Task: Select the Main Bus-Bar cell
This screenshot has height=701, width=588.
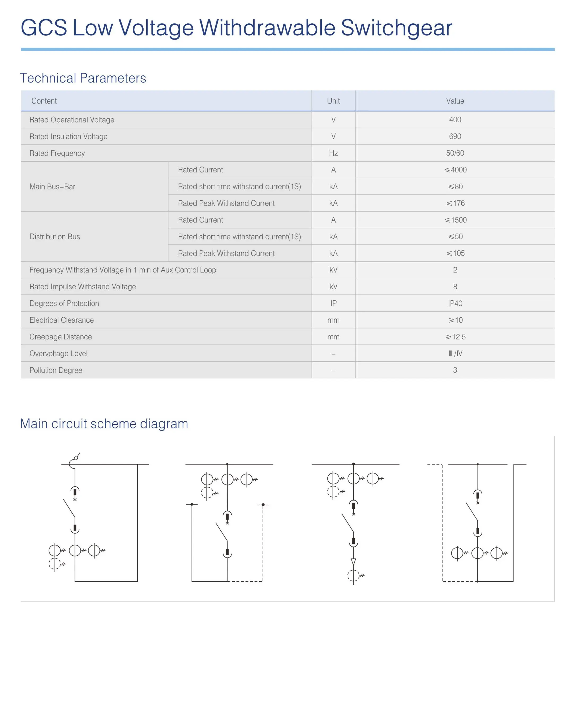Action: (95, 186)
